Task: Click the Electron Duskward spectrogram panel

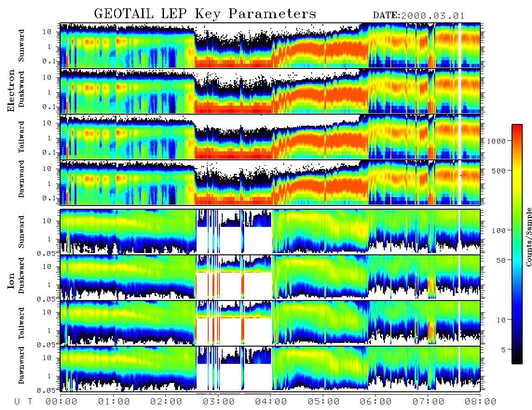Action: click(x=270, y=91)
